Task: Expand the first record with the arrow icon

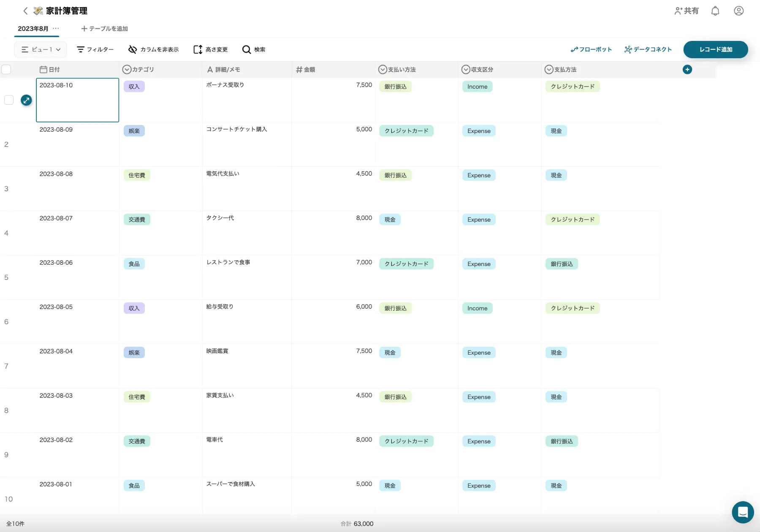Action: click(26, 100)
